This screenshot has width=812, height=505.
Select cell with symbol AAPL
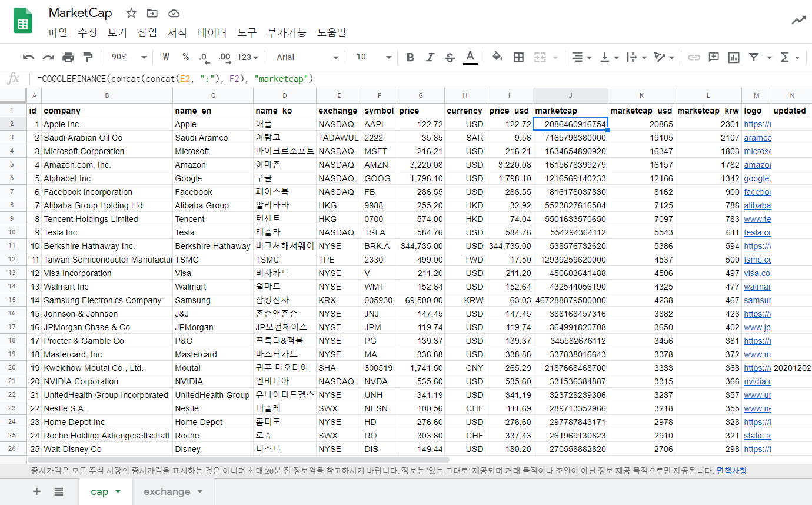tap(380, 124)
